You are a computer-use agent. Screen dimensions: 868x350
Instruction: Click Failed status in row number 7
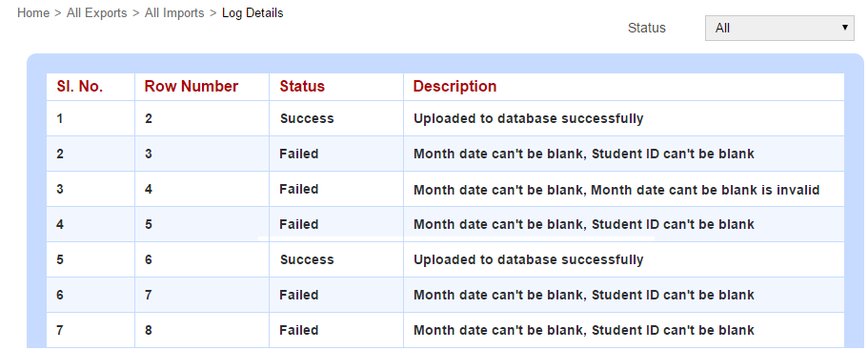299,296
